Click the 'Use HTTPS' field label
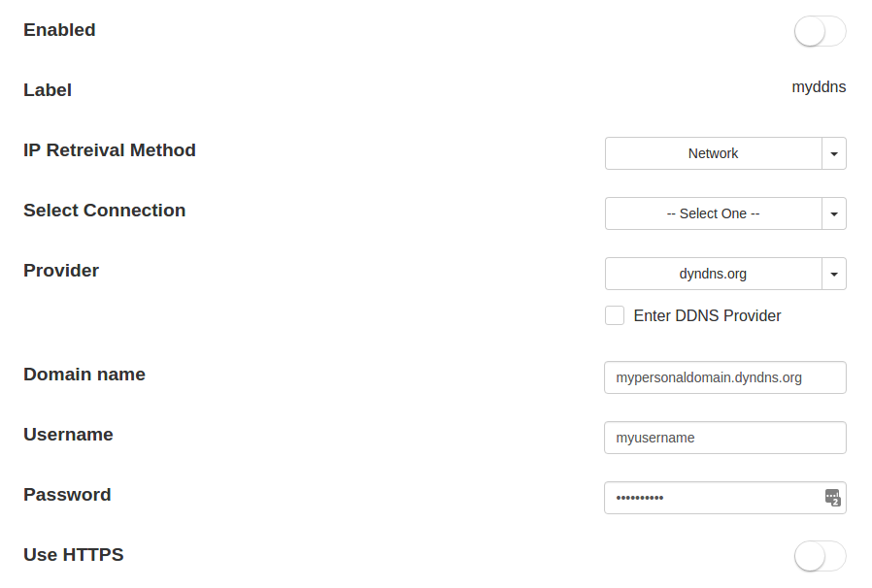872x588 pixels. point(74,555)
